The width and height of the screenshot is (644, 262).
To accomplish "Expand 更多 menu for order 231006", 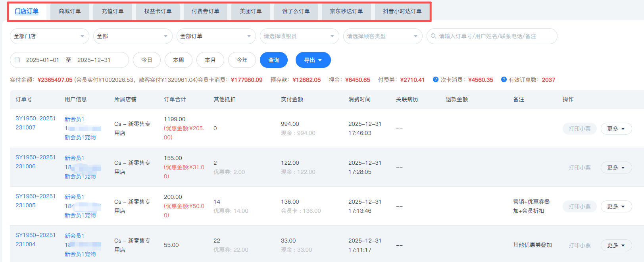I will coord(616,168).
